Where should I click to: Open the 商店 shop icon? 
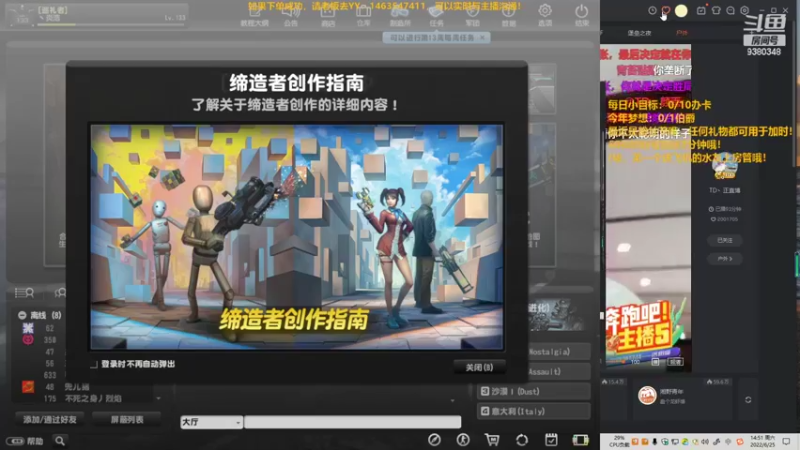click(x=328, y=16)
